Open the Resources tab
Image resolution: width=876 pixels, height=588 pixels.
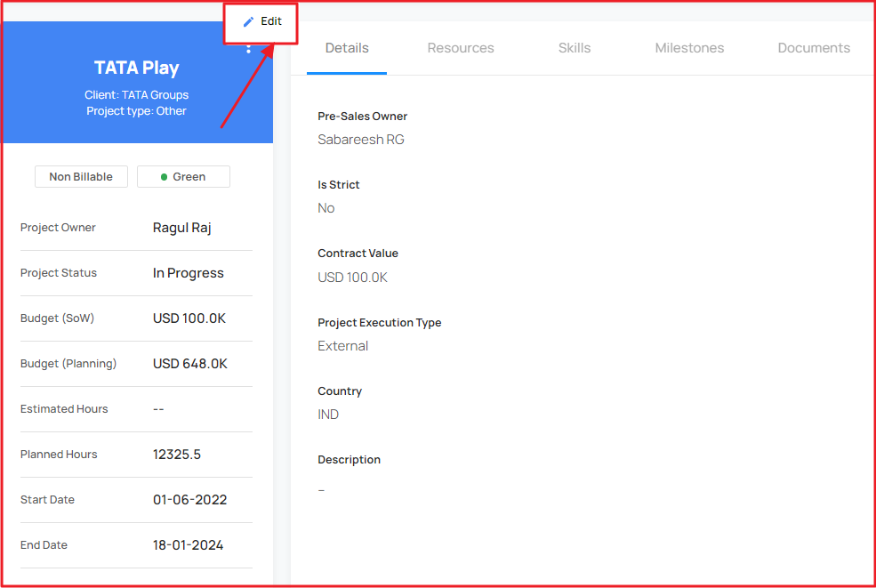pyautogui.click(x=461, y=48)
